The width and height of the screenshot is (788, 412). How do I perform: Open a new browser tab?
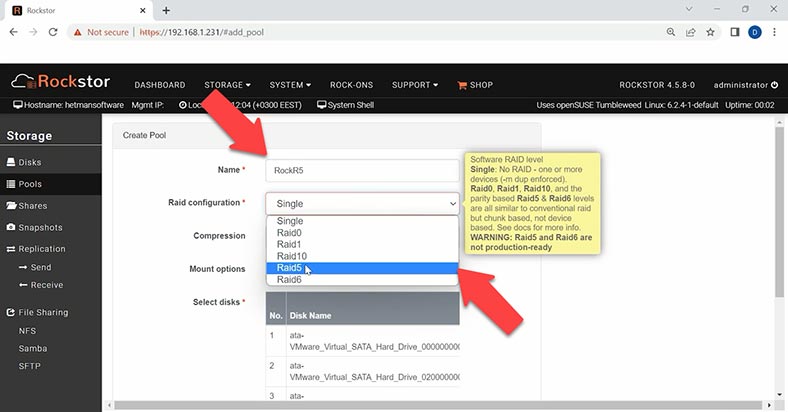tap(166, 10)
